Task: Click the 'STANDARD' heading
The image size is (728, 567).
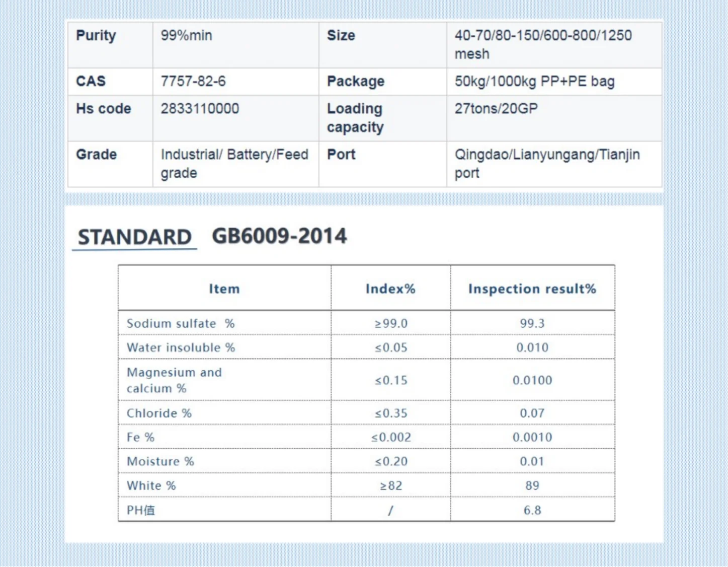Action: (135, 237)
